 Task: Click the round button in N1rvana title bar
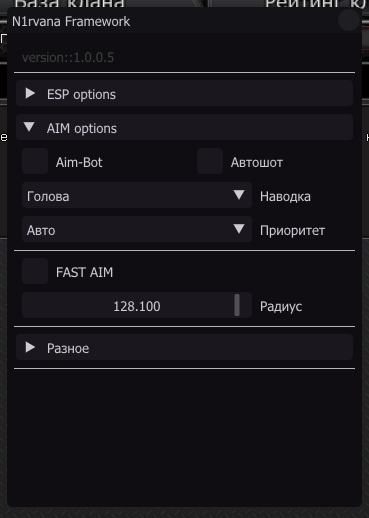click(x=349, y=20)
